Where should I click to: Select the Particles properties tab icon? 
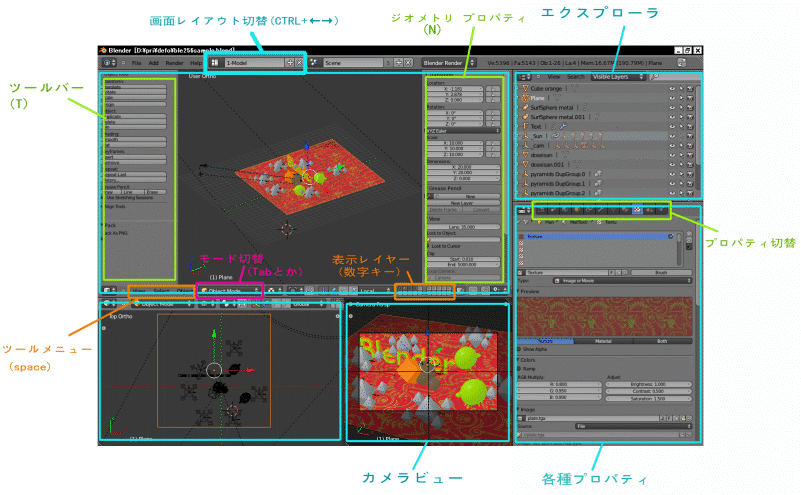point(649,210)
